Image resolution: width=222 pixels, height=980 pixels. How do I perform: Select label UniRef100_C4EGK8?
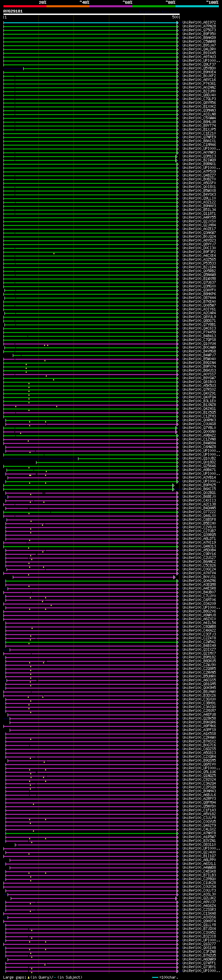tap(199, 871)
